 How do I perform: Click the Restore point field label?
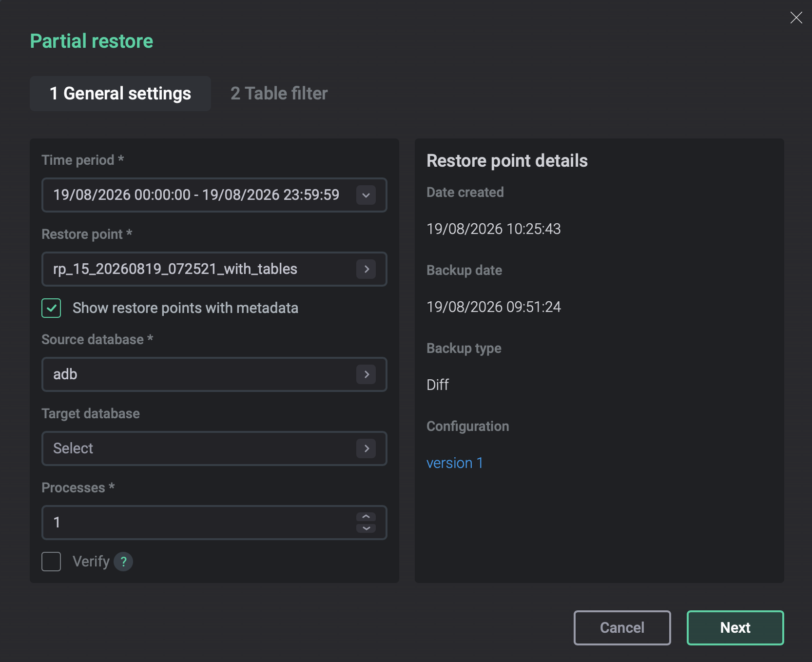pos(87,234)
